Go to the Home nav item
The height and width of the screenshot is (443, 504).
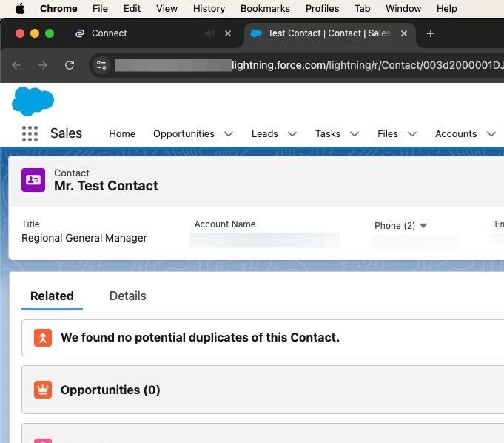pos(122,134)
